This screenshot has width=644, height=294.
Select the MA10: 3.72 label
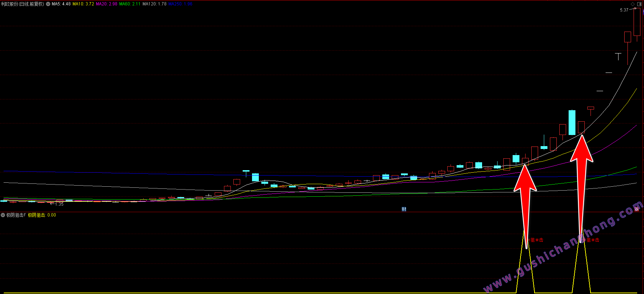pos(83,4)
